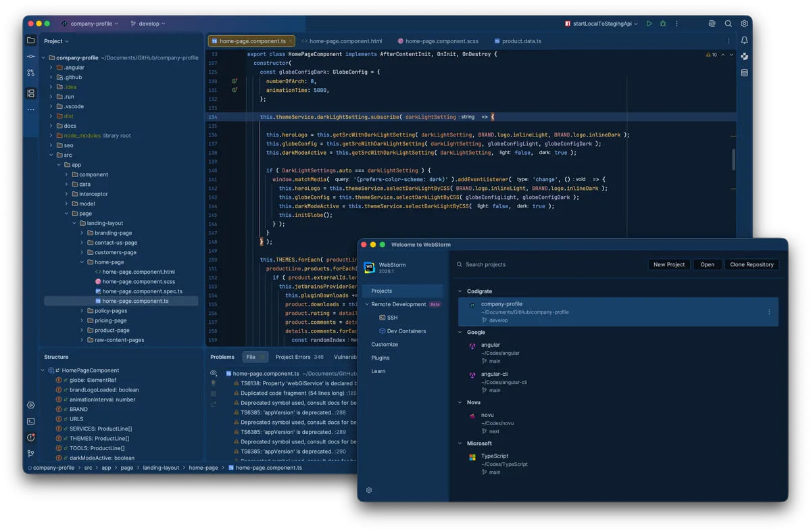The height and width of the screenshot is (532, 811).
Task: Open the startLocalToStagingApi run configuration dropdown
Action: click(601, 24)
